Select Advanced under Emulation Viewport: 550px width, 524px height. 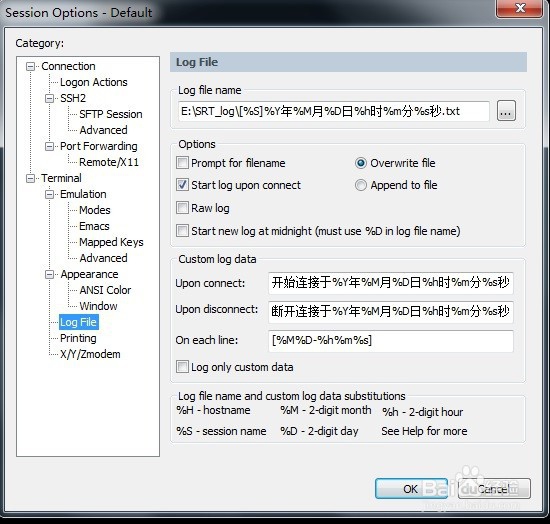[103, 258]
